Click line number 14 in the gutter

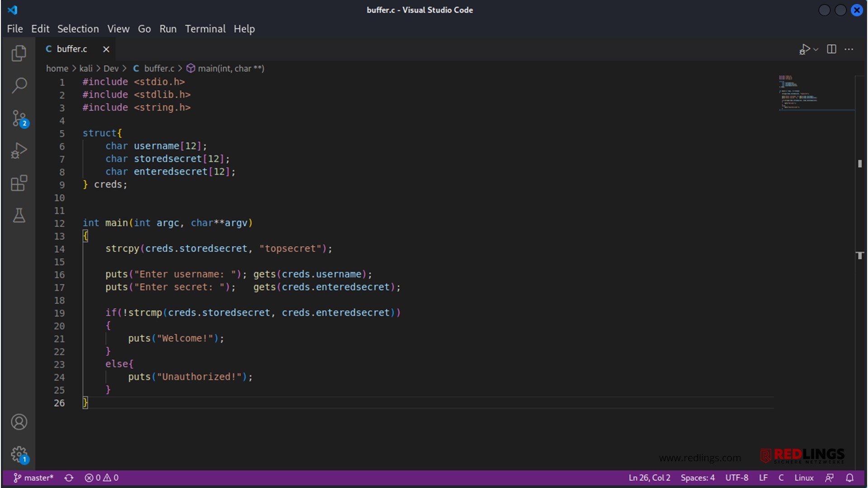(x=60, y=249)
